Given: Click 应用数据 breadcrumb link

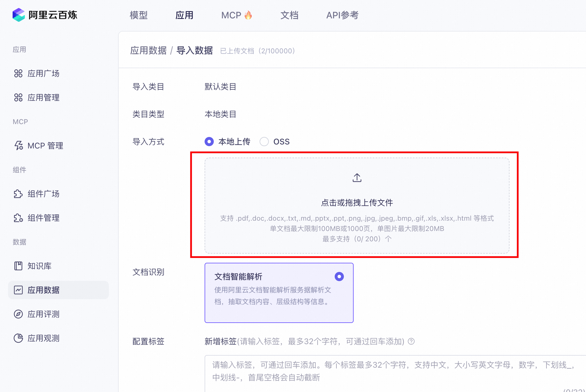Looking at the screenshot, I should (148, 50).
